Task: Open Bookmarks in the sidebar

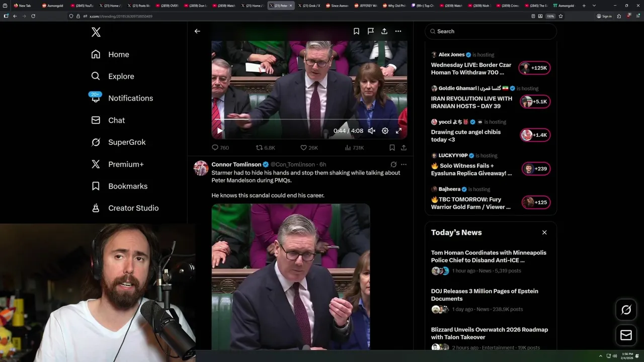Action: [x=120, y=186]
